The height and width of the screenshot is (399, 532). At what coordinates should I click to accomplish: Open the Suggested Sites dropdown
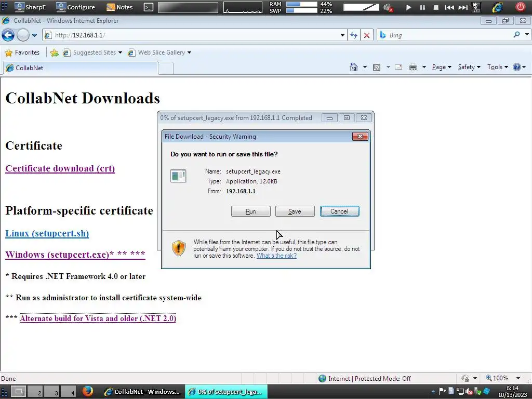tap(92, 52)
